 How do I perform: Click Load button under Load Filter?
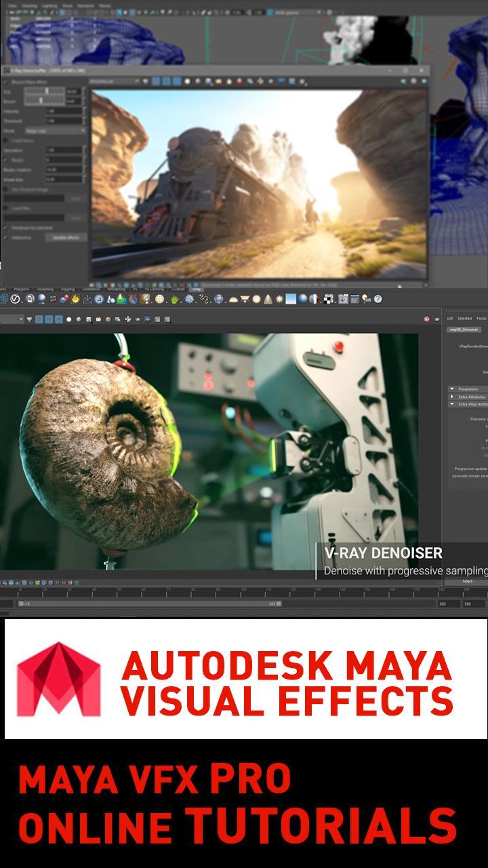pos(76,218)
